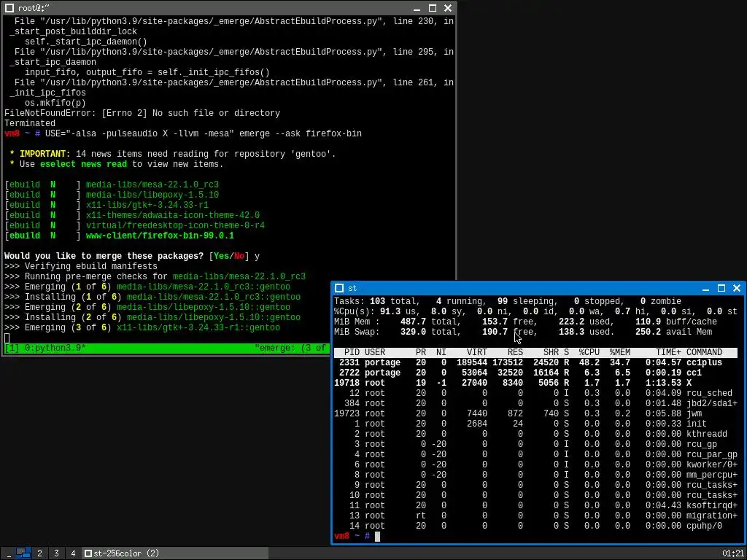Image resolution: width=747 pixels, height=560 pixels.
Task: Click the green Yes option in merge prompt
Action: (x=221, y=256)
